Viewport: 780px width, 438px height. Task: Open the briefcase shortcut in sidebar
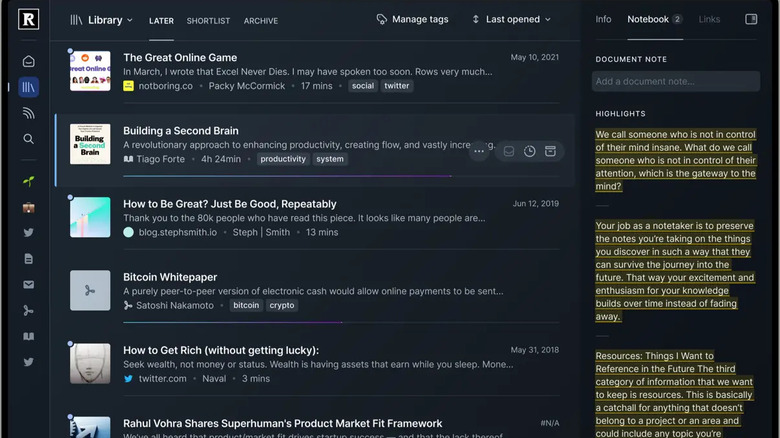28,208
